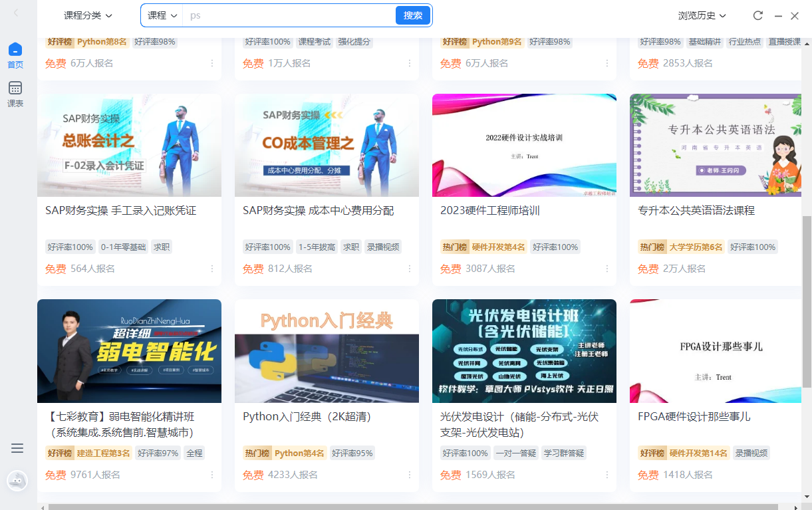
Task: Click 9761人报名 enrollment text
Action: pyautogui.click(x=95, y=475)
